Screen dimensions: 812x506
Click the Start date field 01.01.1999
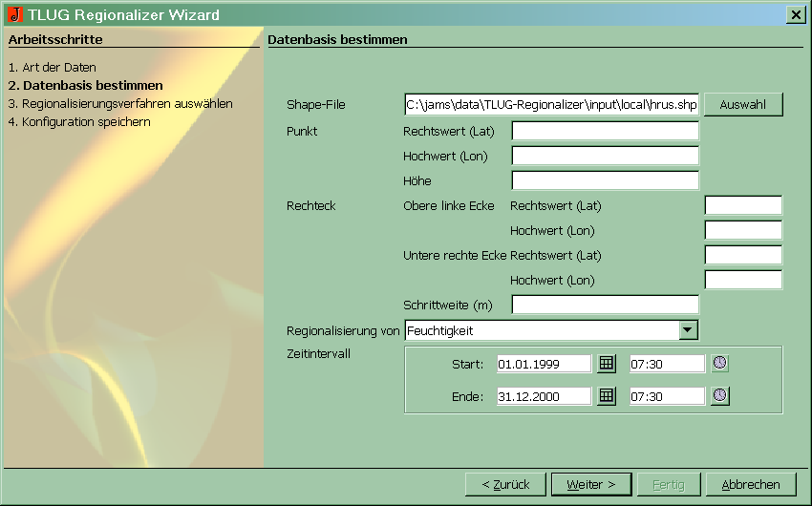pos(544,364)
